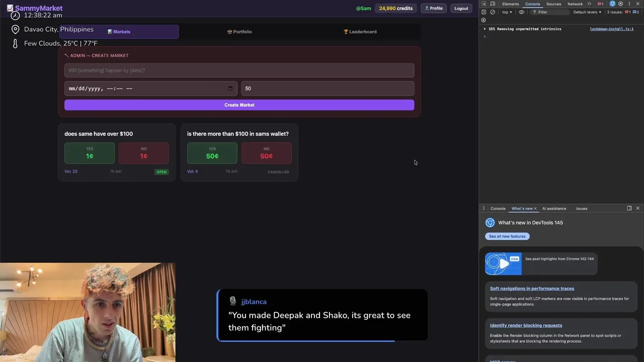Image resolution: width=644 pixels, height=362 pixels.
Task: Open the calendar picker icon in date field
Action: 230,88
